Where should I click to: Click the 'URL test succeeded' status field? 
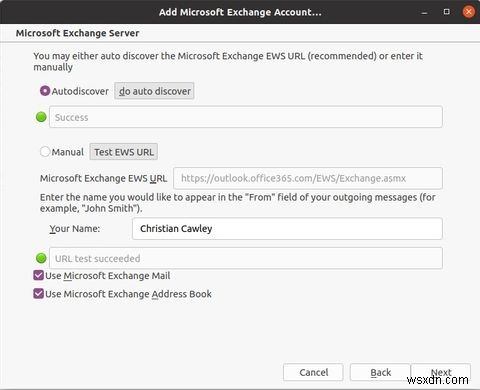pos(246,258)
